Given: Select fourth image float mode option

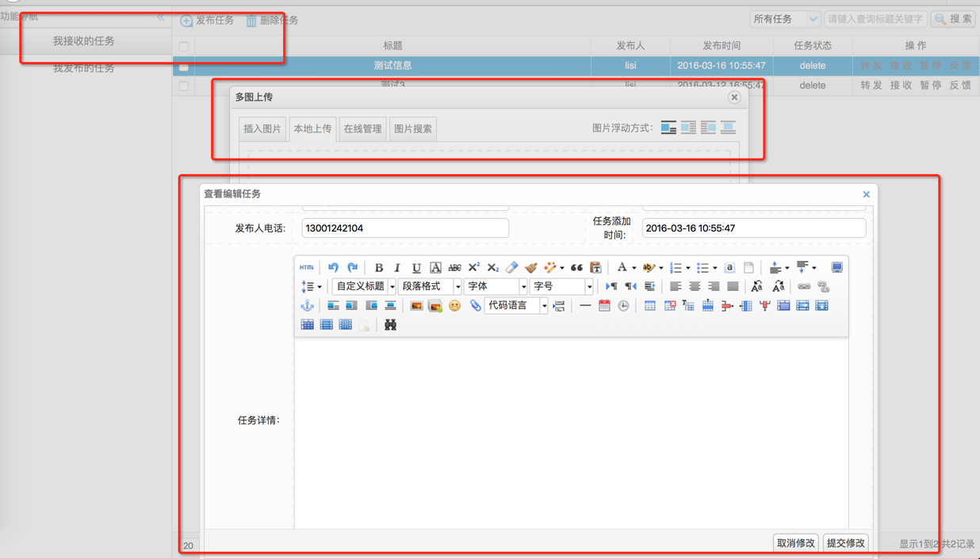Looking at the screenshot, I should (x=728, y=128).
